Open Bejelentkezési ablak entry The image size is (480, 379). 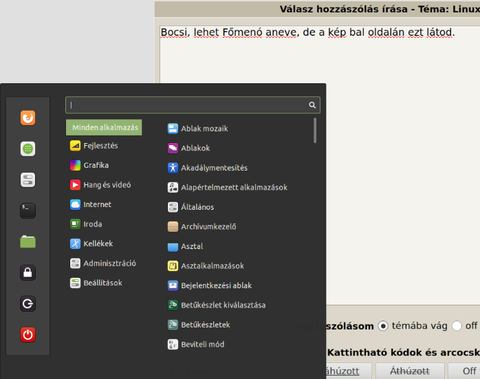pyautogui.click(x=210, y=285)
